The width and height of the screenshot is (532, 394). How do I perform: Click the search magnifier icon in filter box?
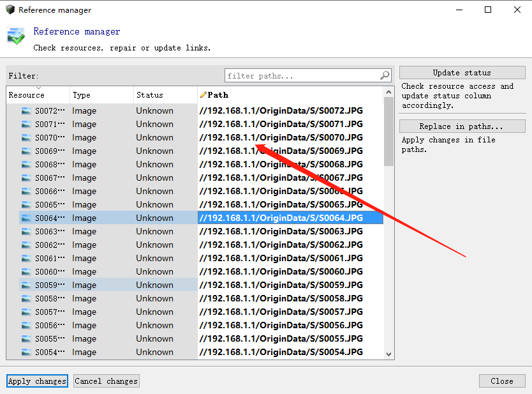[x=385, y=75]
